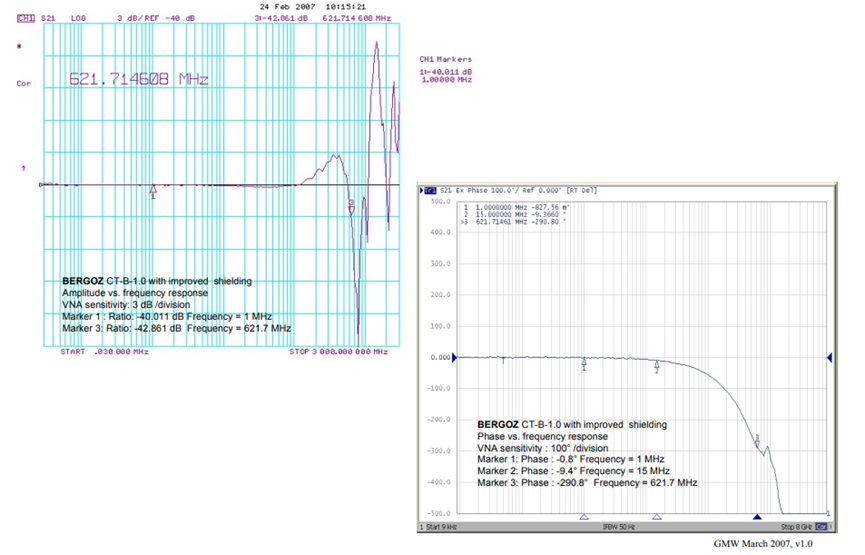The height and width of the screenshot is (555, 865).
Task: Click the active marker 3 filled triangle on bottom axis
Action: 757,517
